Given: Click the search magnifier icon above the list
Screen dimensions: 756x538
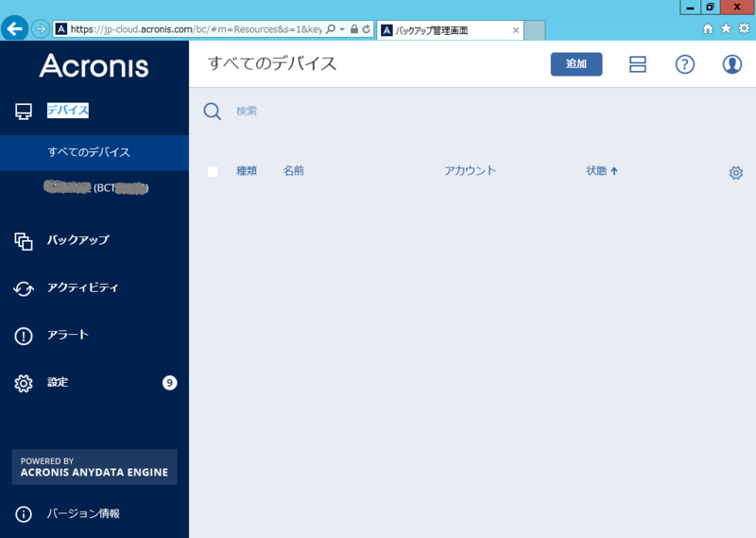Looking at the screenshot, I should pyautogui.click(x=212, y=112).
